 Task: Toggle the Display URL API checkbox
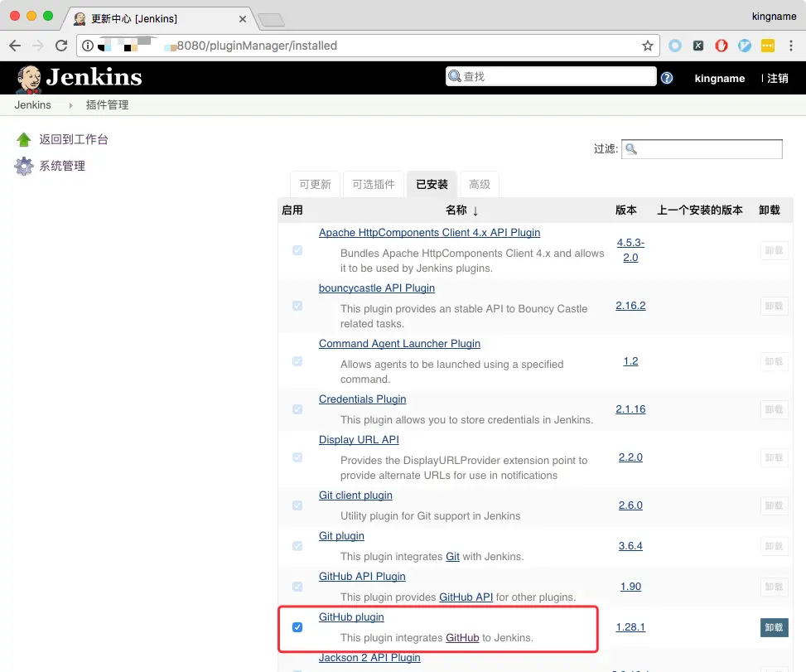tap(297, 457)
